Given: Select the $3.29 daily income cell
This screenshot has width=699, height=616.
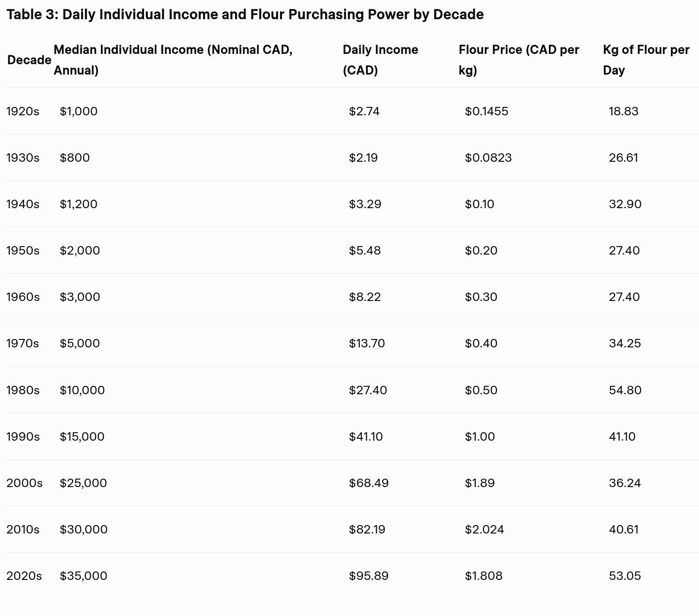Looking at the screenshot, I should tap(365, 204).
